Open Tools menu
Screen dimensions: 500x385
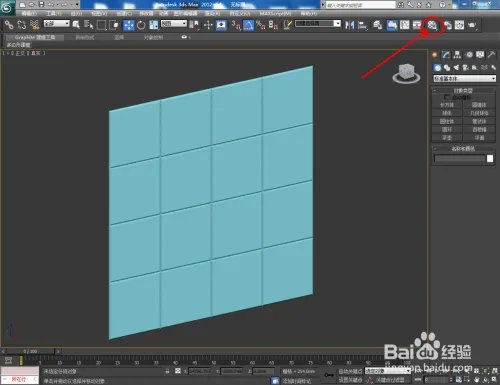[54, 13]
